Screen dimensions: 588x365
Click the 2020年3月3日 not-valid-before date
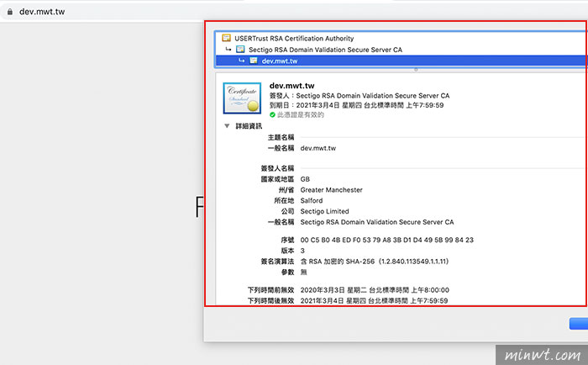click(375, 290)
